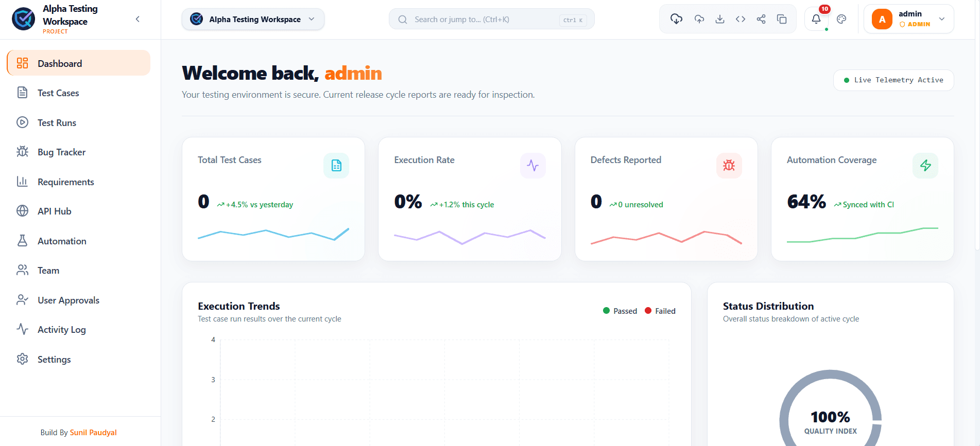The image size is (980, 446).
Task: Click the orange admin avatar
Action: point(882,19)
